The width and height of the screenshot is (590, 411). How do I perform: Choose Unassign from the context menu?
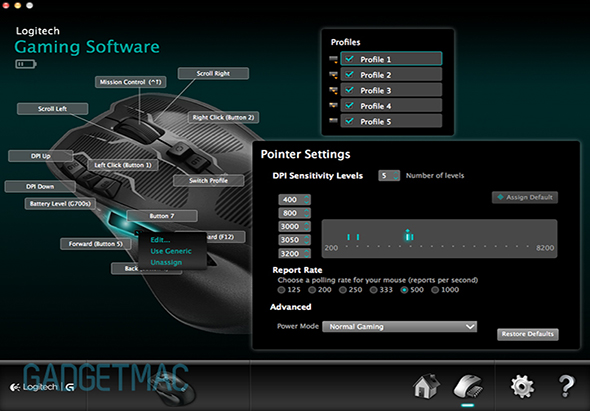pyautogui.click(x=166, y=262)
